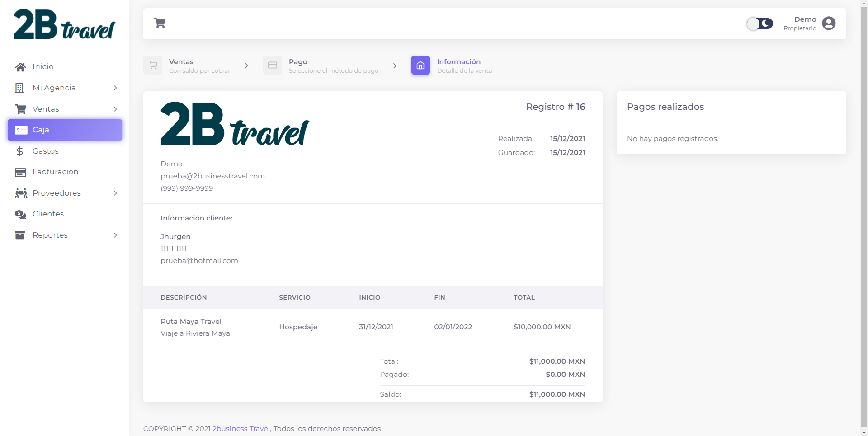Click the Registro # 16 heading
The height and width of the screenshot is (436, 868).
556,107
